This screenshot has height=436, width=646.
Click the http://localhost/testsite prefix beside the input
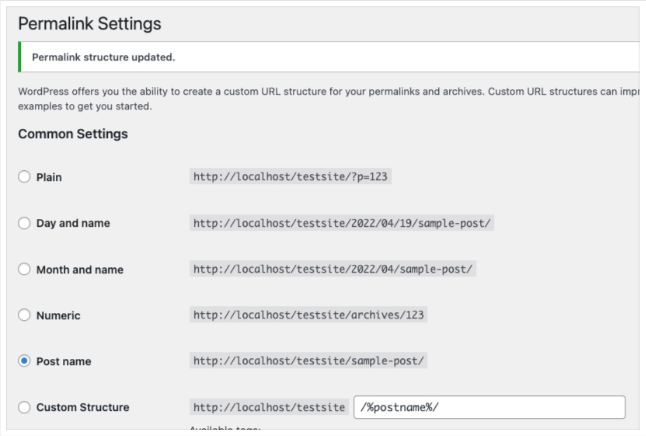pyautogui.click(x=269, y=407)
